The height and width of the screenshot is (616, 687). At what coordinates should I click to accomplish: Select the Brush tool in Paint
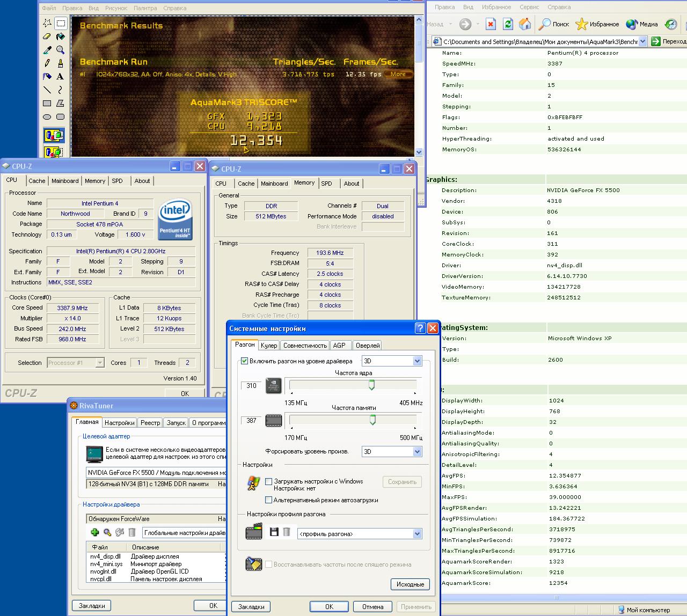(61, 63)
